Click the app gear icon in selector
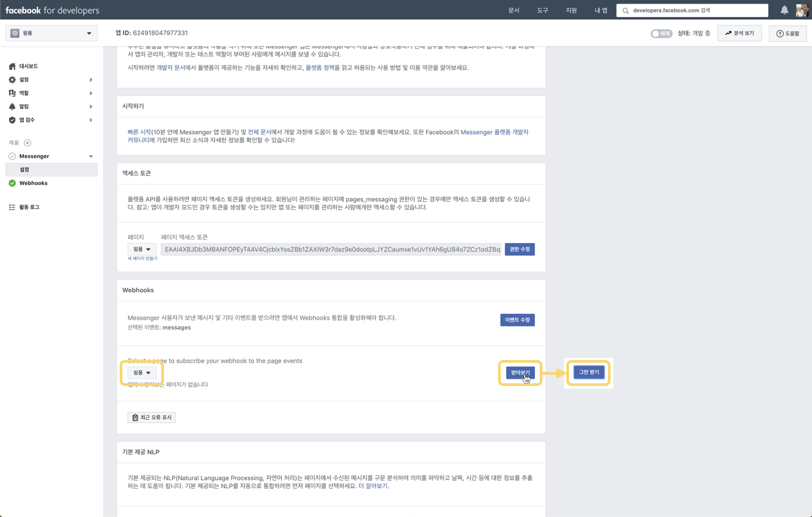This screenshot has width=812, height=517. click(x=15, y=33)
